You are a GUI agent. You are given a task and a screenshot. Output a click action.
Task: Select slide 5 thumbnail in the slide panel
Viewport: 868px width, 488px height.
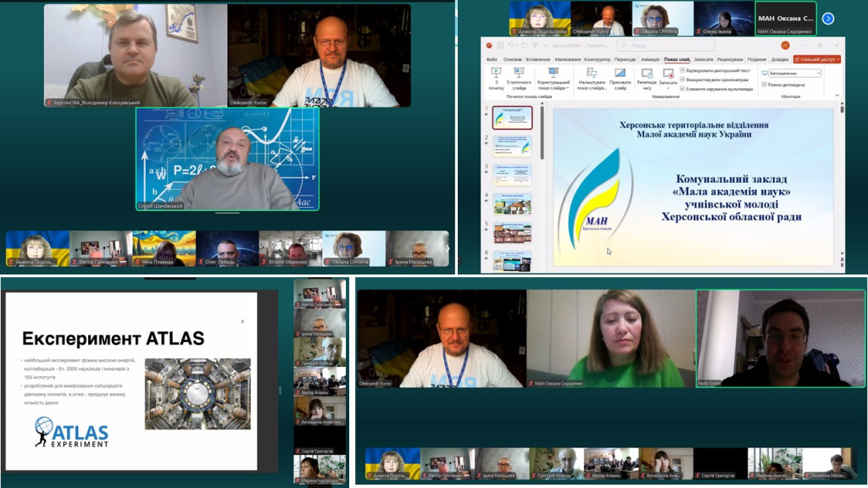(x=512, y=232)
